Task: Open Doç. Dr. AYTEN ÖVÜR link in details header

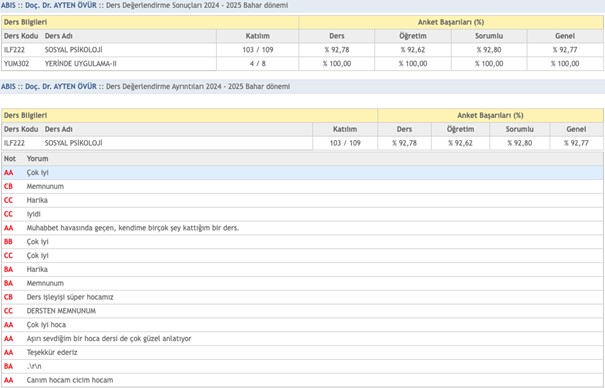Action: (x=61, y=86)
